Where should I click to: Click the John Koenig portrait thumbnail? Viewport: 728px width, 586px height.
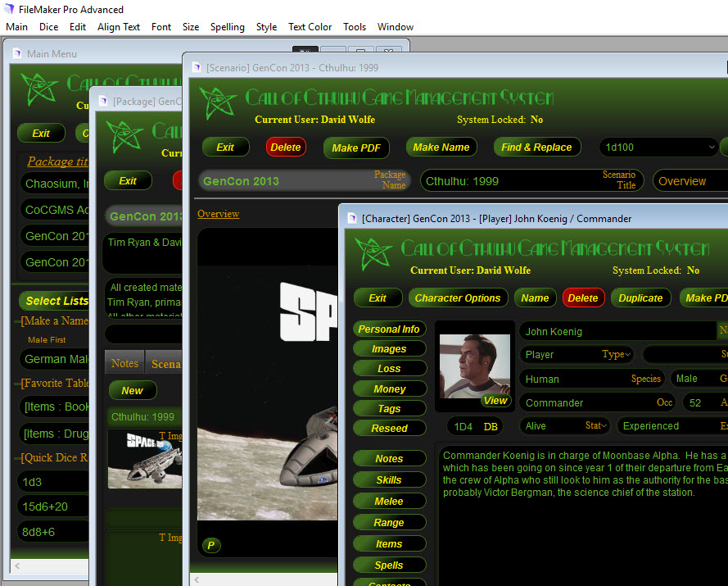click(x=474, y=366)
